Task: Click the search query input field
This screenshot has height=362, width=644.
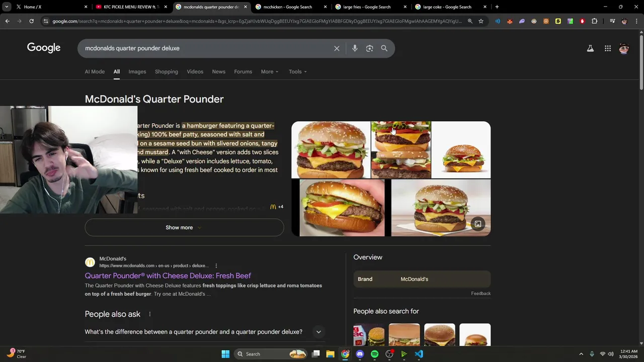Action: pyautogui.click(x=206, y=48)
